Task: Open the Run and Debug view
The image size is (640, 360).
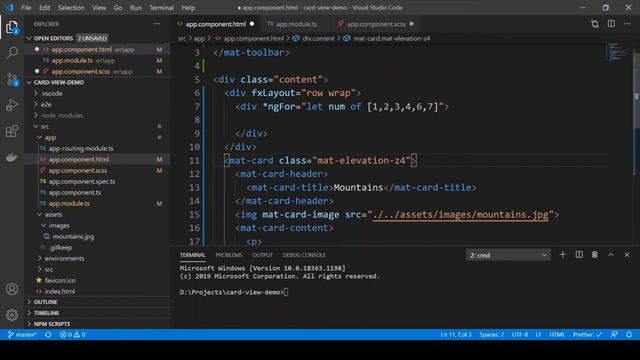Action: coord(12,105)
